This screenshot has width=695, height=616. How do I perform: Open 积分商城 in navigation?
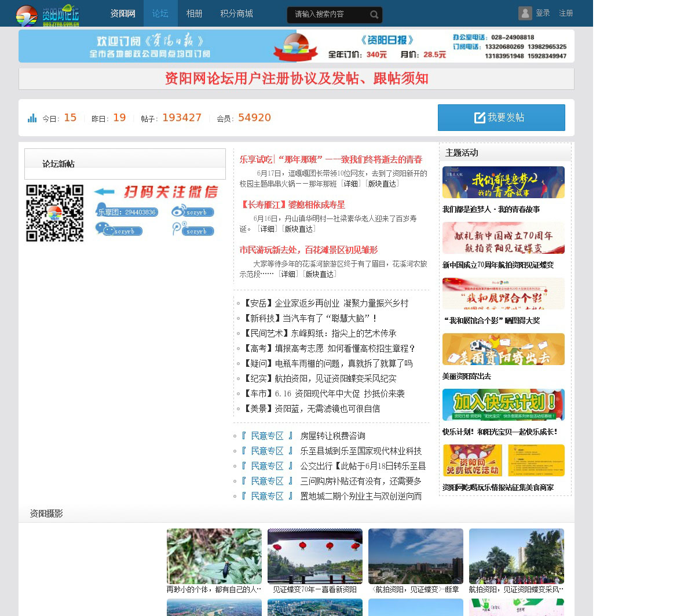pyautogui.click(x=236, y=13)
